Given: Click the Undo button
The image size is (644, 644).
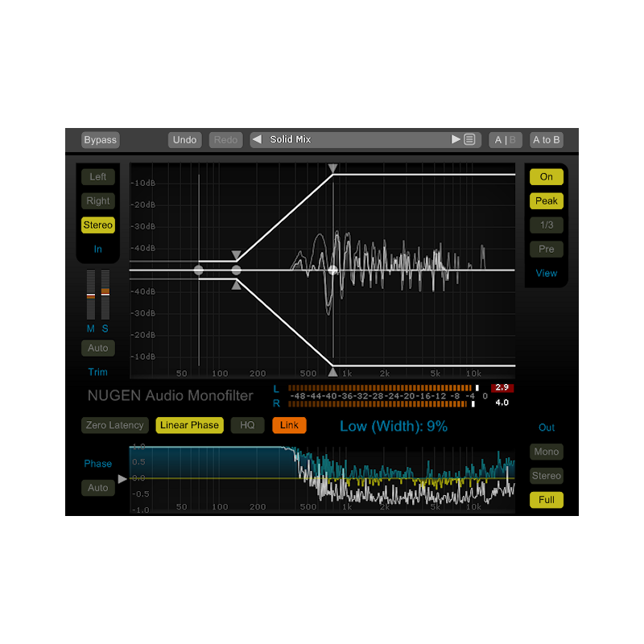Looking at the screenshot, I should pyautogui.click(x=184, y=139).
